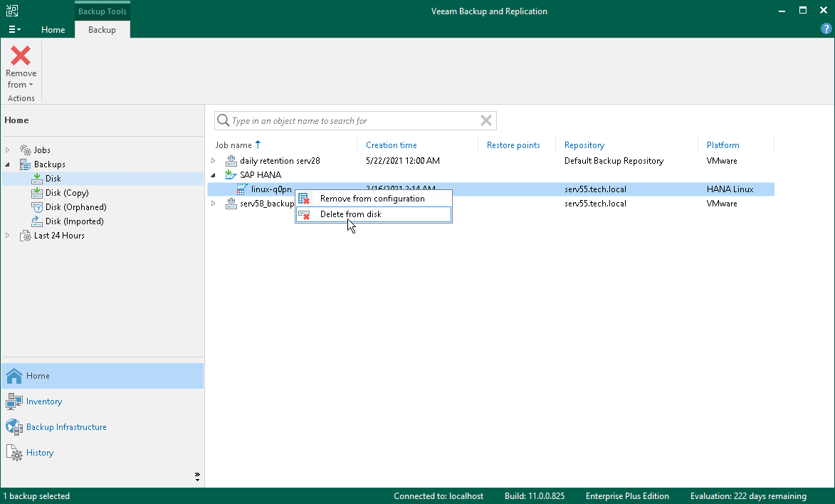The image size is (835, 504).
Task: Select Disk (Orphaned) in the tree
Action: pyautogui.click(x=76, y=207)
